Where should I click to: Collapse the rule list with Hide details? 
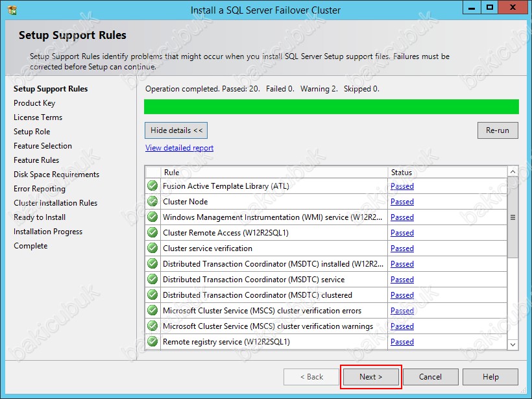[176, 130]
